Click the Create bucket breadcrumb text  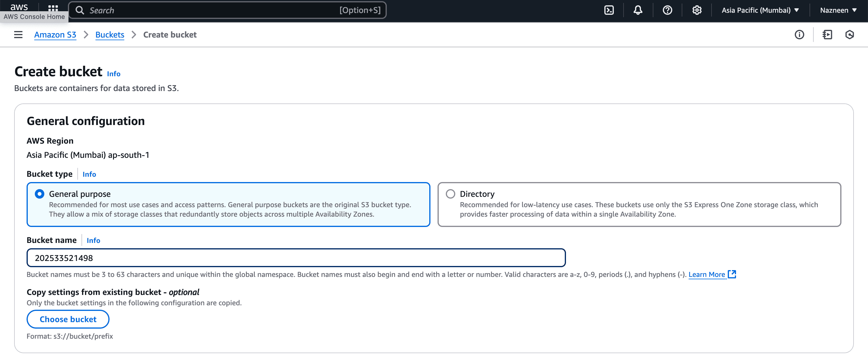(170, 34)
